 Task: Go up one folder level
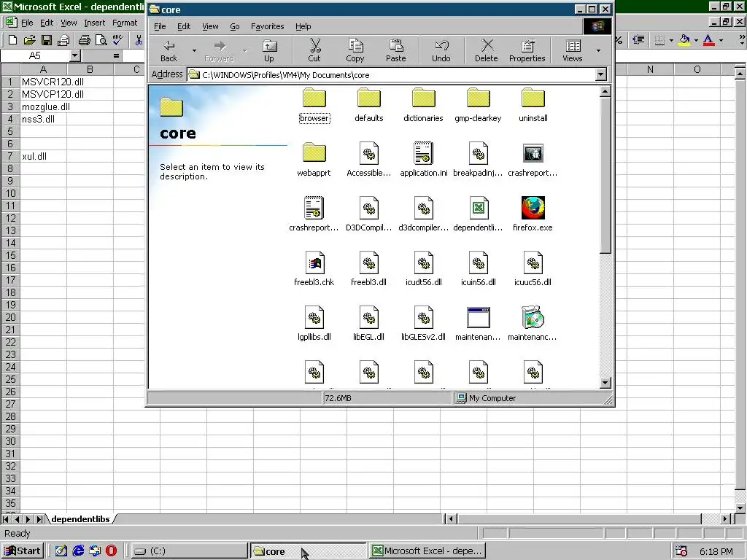point(269,50)
